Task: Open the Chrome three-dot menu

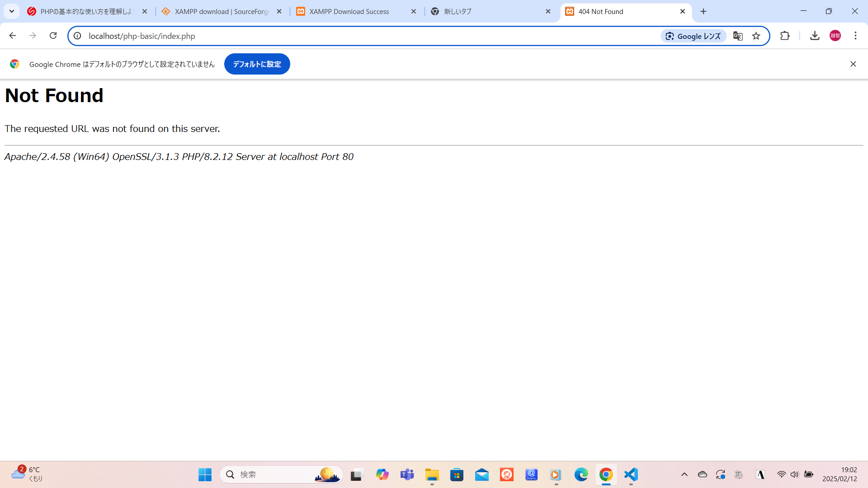Action: (x=855, y=36)
